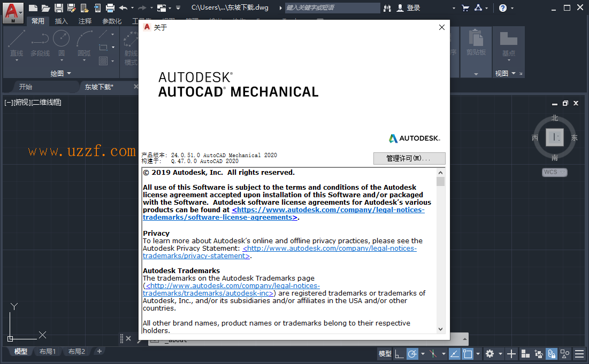Image resolution: width=589 pixels, height=364 pixels.
Task: Click the About dialog scrollbar down arrow
Action: [441, 329]
